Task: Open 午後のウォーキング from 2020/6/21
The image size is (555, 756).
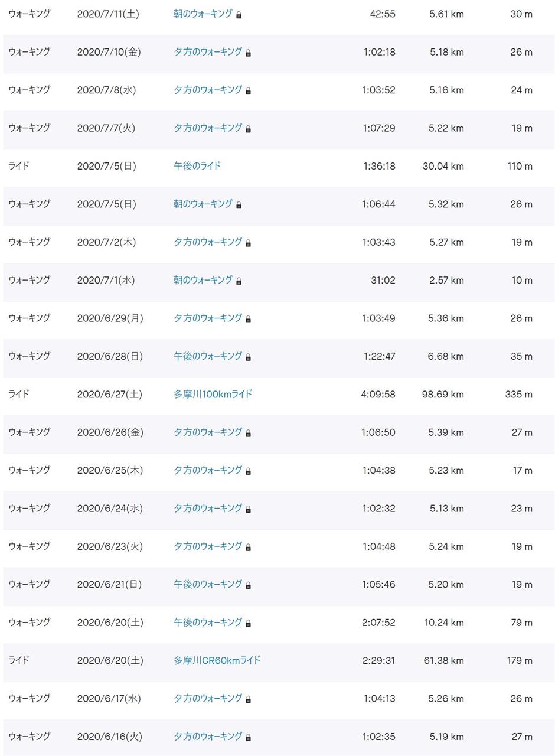Action: click(x=208, y=584)
